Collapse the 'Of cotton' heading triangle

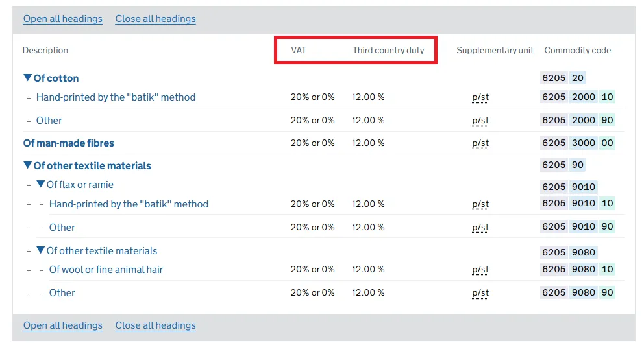[x=27, y=78]
